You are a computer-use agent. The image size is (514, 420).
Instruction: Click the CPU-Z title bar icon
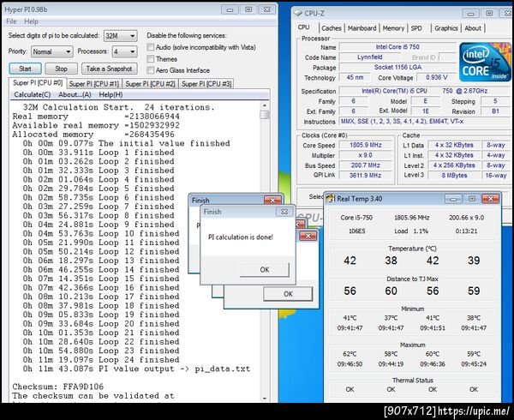coord(297,13)
